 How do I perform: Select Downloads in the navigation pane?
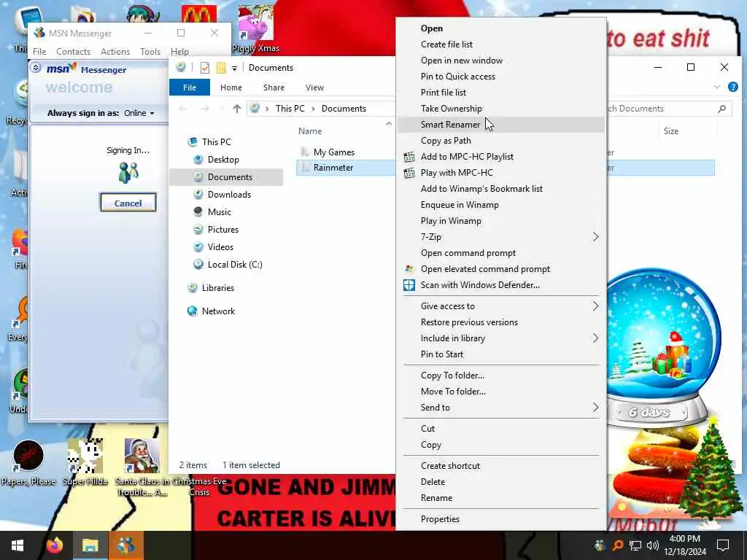[x=228, y=195]
